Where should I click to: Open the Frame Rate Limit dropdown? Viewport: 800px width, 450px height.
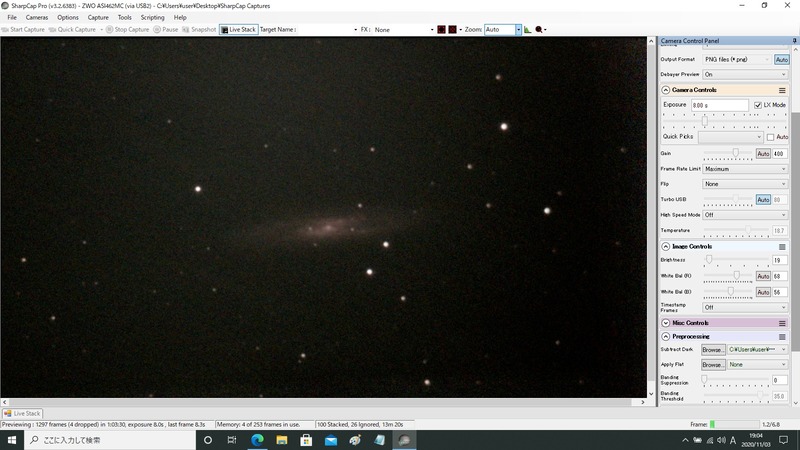(745, 169)
